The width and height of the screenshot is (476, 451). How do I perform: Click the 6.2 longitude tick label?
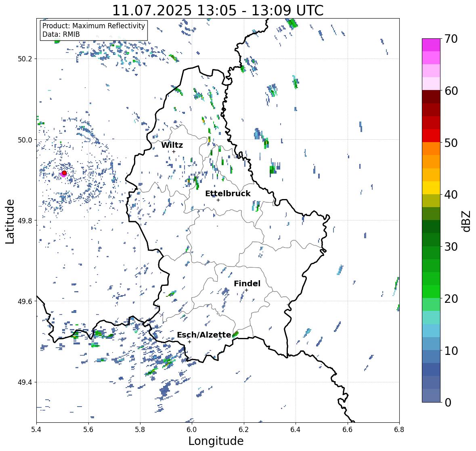(x=244, y=430)
